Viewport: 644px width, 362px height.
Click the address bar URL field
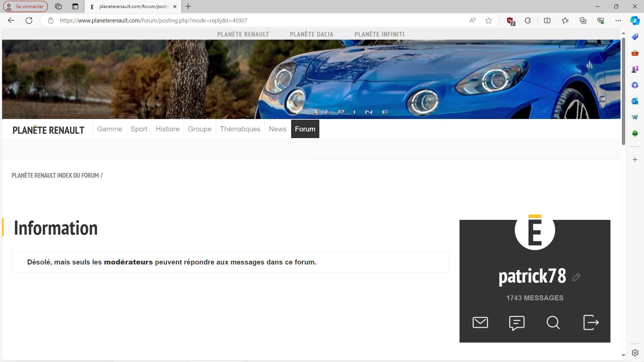[235, 20]
